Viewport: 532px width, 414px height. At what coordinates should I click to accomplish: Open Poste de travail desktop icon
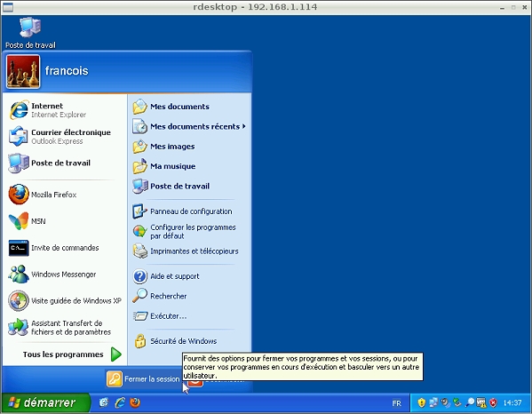[30, 33]
